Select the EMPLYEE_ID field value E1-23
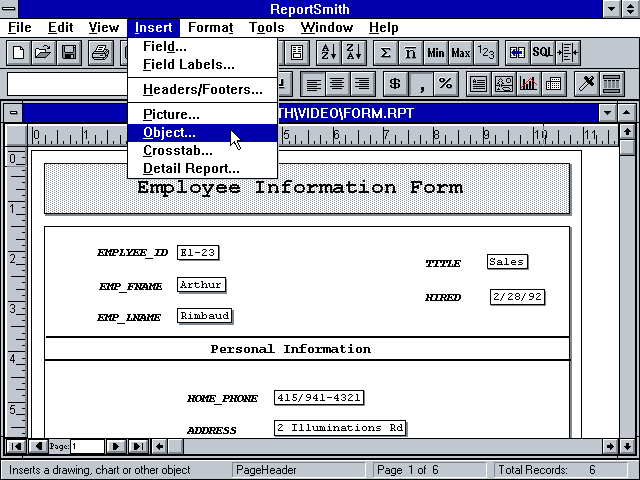640x480 pixels. click(x=198, y=253)
